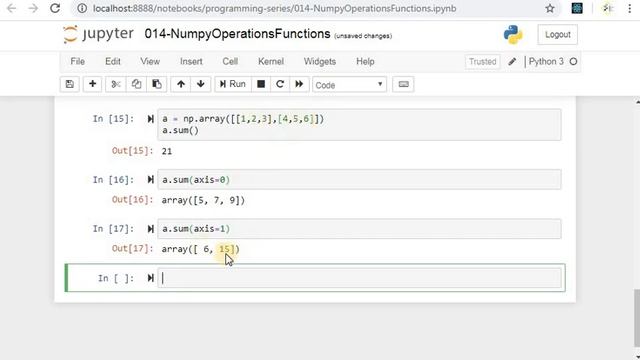Open the View menu
Viewport: 640px width, 360px height.
click(150, 62)
